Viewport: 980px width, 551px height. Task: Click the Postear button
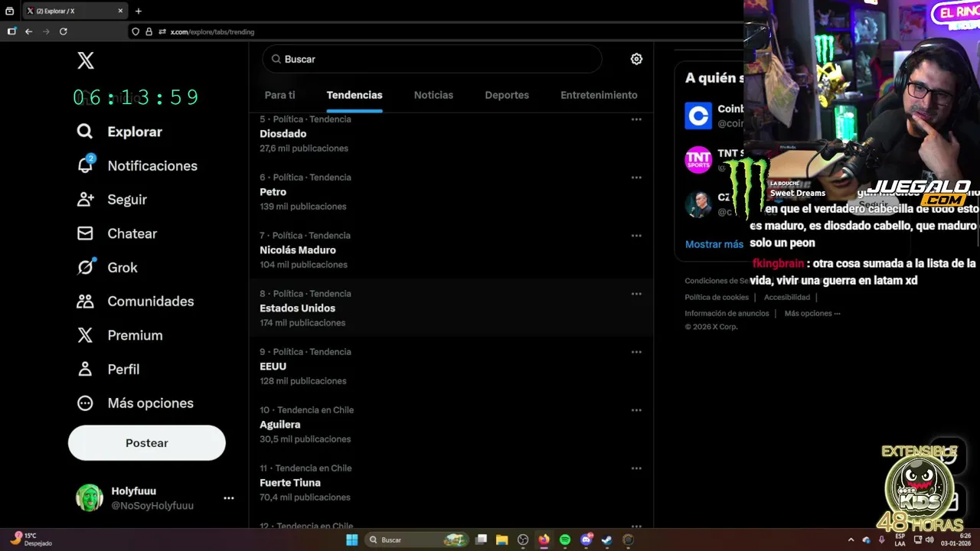point(147,443)
